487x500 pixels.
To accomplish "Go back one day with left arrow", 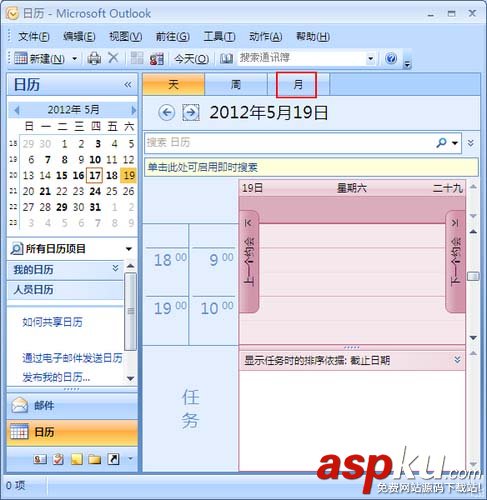I will coord(167,113).
